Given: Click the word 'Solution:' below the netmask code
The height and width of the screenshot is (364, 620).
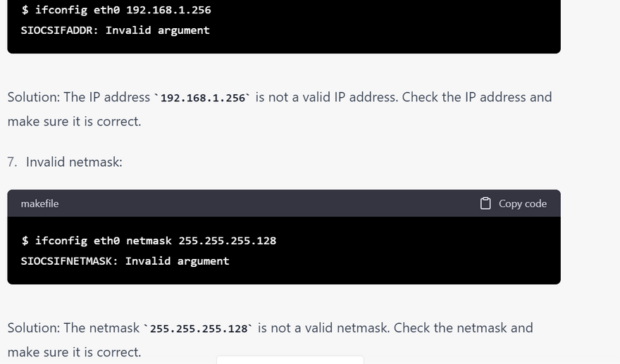Looking at the screenshot, I should (x=34, y=328).
